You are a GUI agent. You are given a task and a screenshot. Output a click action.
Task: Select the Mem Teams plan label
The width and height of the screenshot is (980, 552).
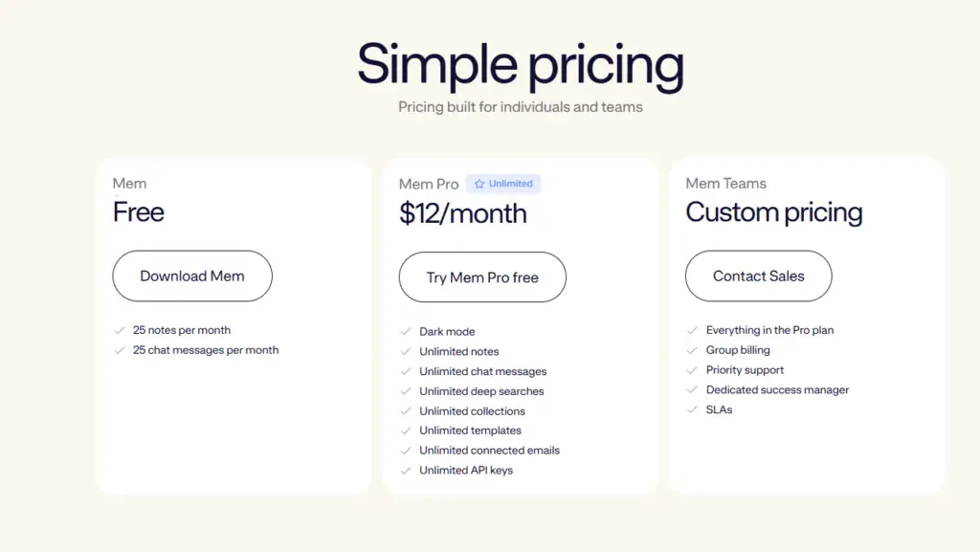click(725, 184)
